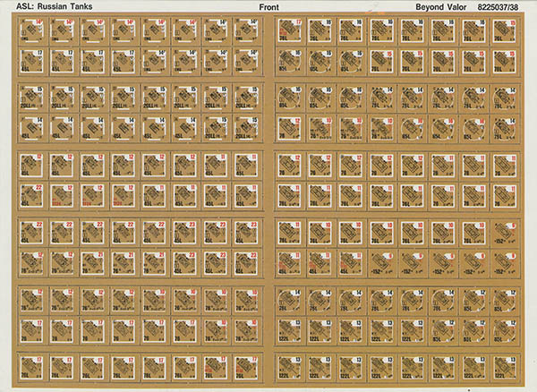Screen dimensions: 537x392
Task: Click the 'Beyond Valor' module name
Action: tap(440, 7)
